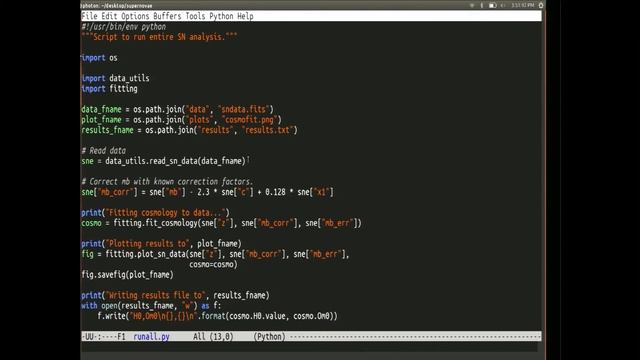Click the data_utils.read_sn_data call
Viewport: 640px width, 360px height.
click(x=176, y=161)
